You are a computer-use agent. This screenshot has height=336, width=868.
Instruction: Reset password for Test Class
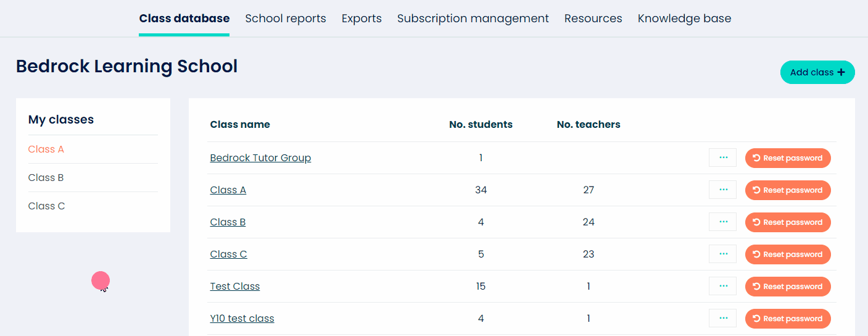788,287
